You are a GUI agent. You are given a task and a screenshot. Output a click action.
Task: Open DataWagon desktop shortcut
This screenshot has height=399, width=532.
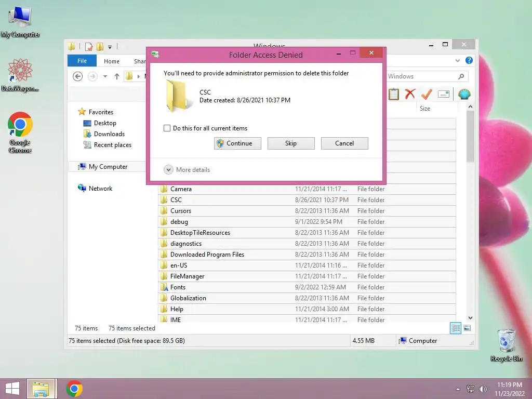coord(20,75)
